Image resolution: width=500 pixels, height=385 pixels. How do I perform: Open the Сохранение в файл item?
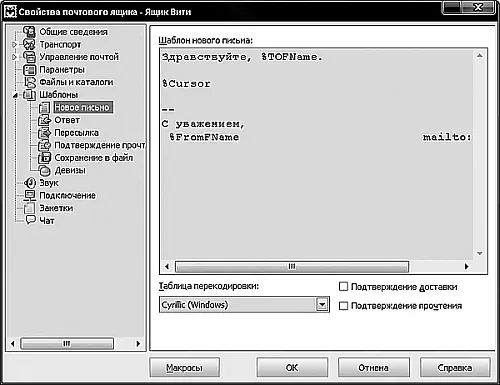[x=94, y=158]
